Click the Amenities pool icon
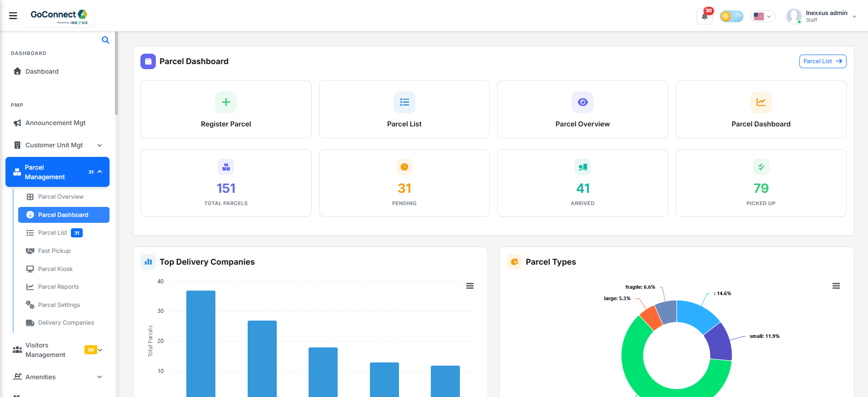Screen dimensions: 868x397 click(18, 377)
